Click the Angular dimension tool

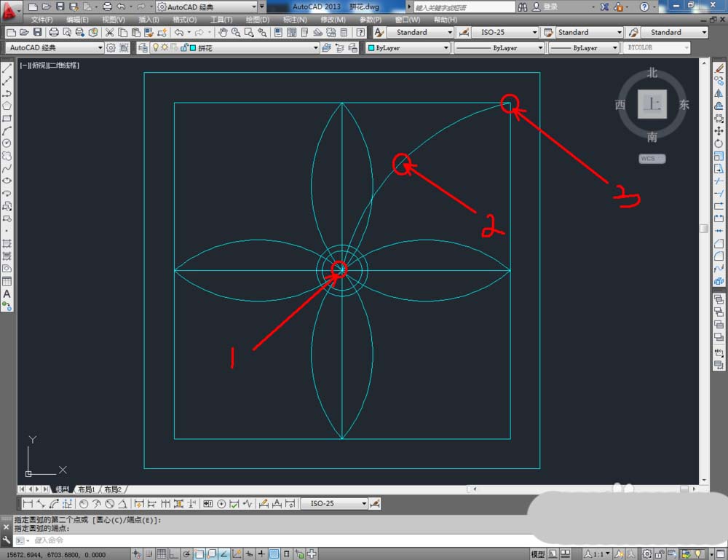click(x=122, y=504)
